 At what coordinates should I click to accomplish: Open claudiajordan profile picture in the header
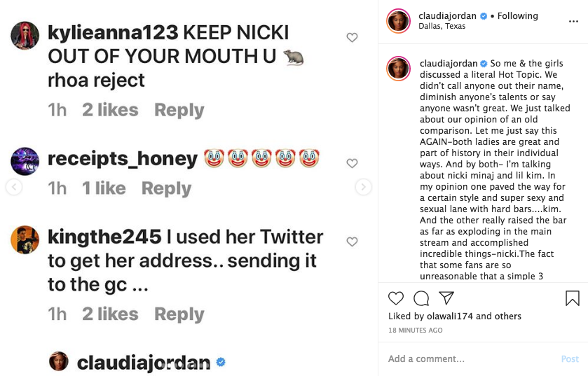click(x=398, y=21)
